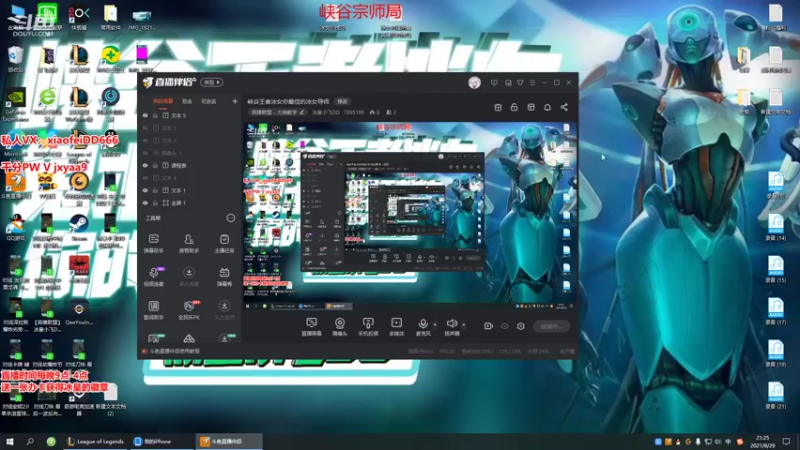Screen dimensions: 800x450
Task: Open the 主播任务 tool
Action: (x=224, y=243)
